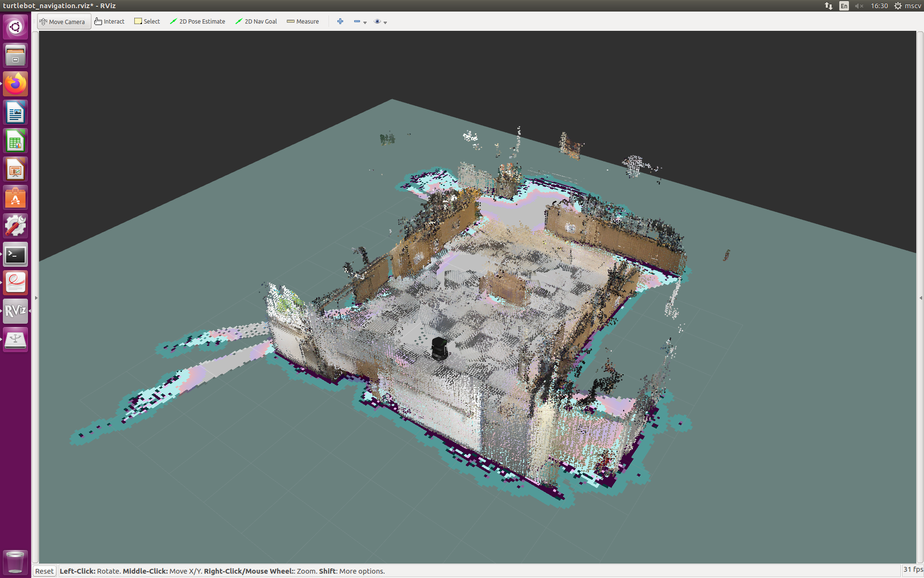Expand the eye view-options dropdown arrow
This screenshot has height=578, width=924.
coord(385,22)
